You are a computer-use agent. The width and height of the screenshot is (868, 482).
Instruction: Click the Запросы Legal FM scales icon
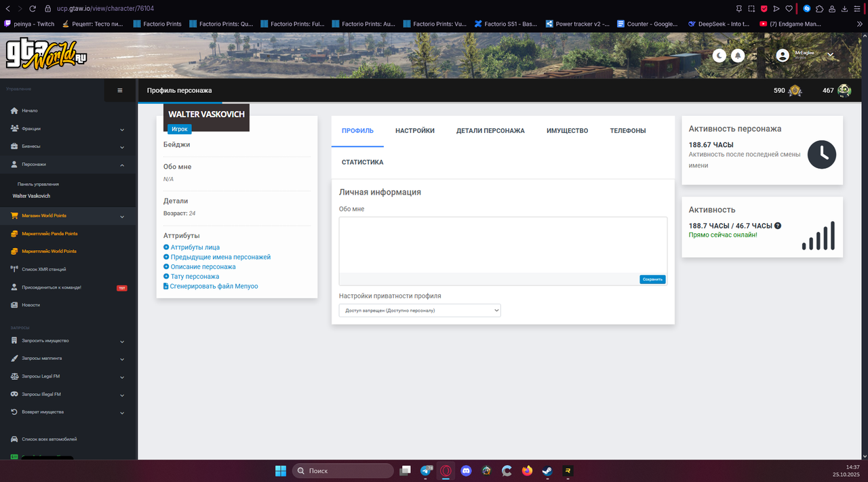[14, 376]
